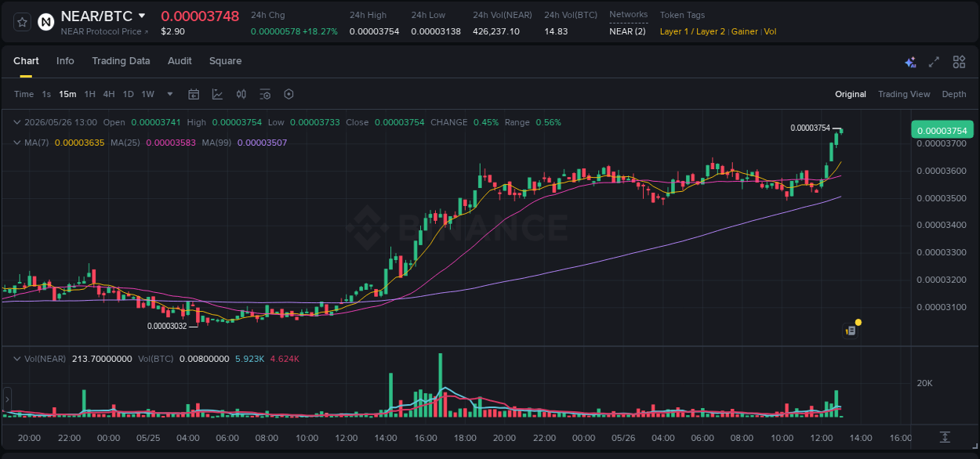This screenshot has height=459, width=980.
Task: Click the MA(25) value 0.00003583
Action: (x=170, y=143)
